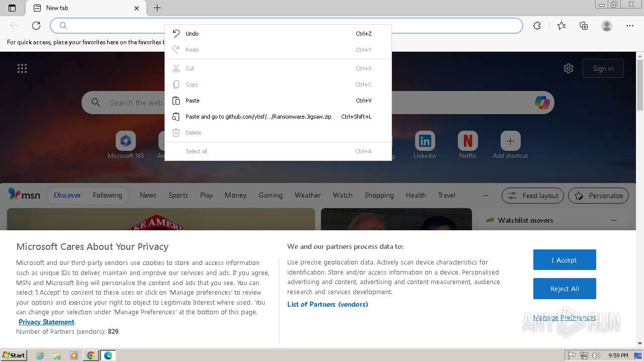Click the taskbar clock 9:59 PM
This screenshot has height=362, width=644.
point(618,355)
